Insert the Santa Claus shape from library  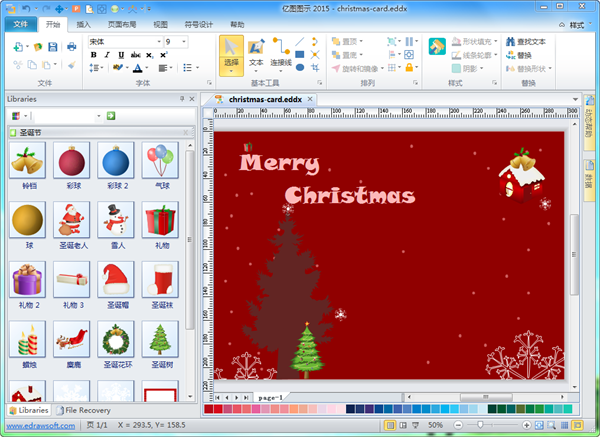pyautogui.click(x=72, y=220)
